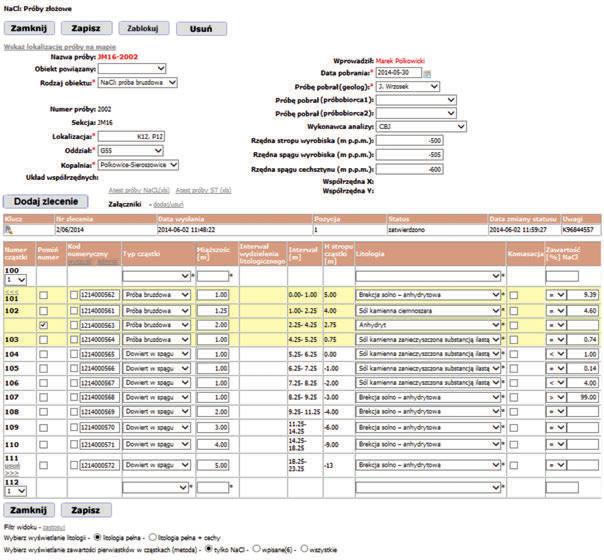604x560 pixels.
Task: Click the Lokalizacja input field
Action: pyautogui.click(x=131, y=137)
